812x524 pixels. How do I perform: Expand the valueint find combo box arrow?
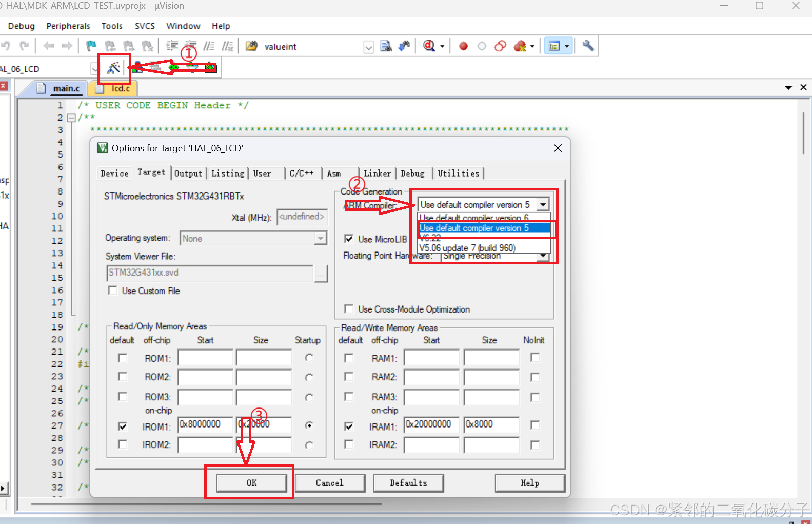tap(369, 47)
